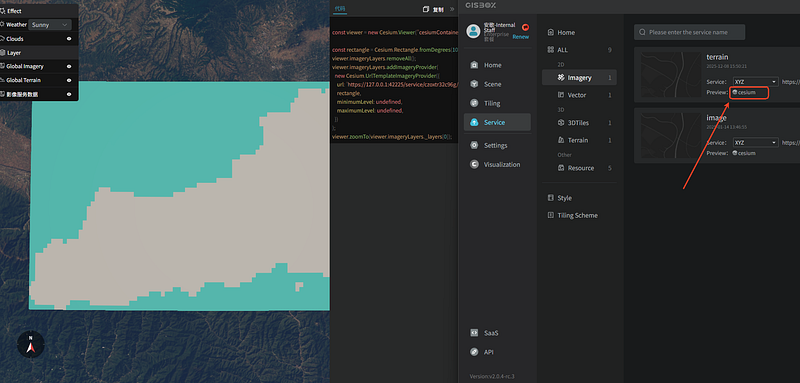Click the copy code icon
This screenshot has width=800, height=383.
coord(426,9)
